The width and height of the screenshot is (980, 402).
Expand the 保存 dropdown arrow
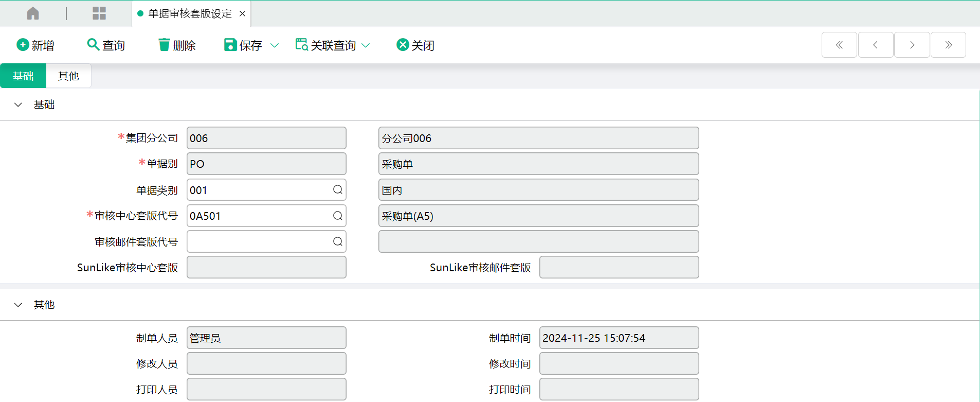click(x=275, y=45)
